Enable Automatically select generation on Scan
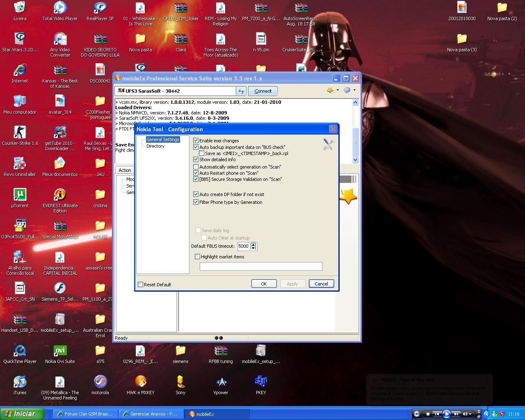The width and height of the screenshot is (525, 420). pos(196,167)
